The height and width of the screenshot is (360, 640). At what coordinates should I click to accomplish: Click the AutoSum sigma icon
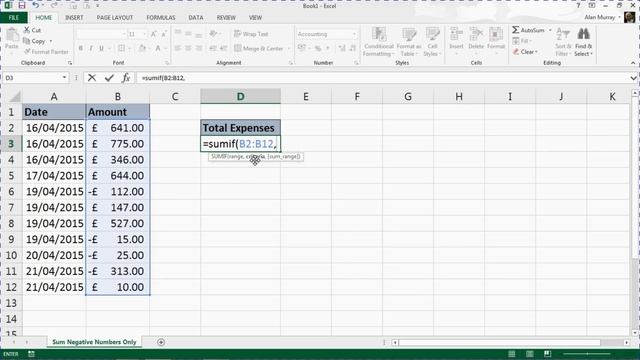point(516,30)
